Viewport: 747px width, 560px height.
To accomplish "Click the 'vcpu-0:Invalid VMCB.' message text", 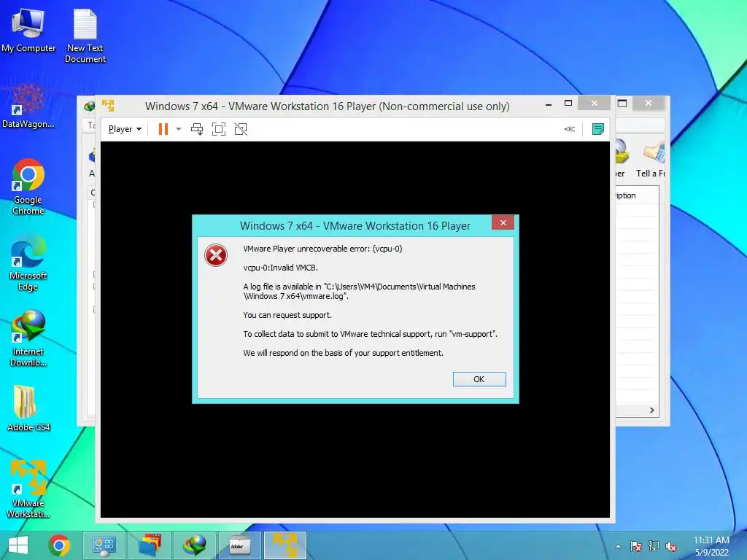I will (280, 268).
